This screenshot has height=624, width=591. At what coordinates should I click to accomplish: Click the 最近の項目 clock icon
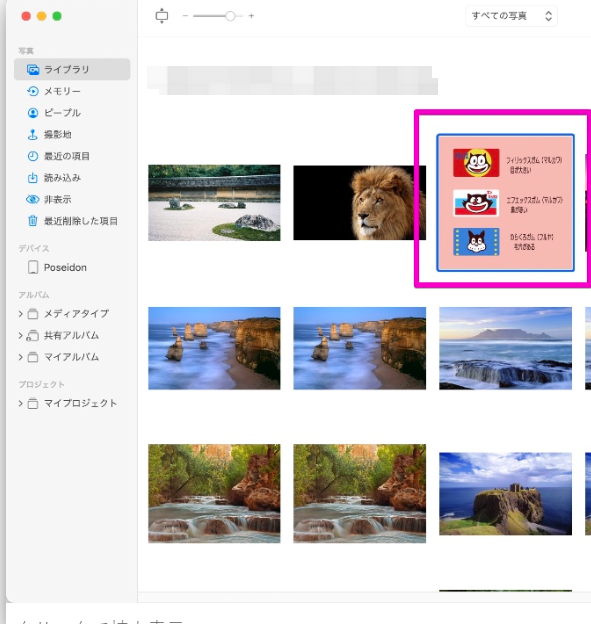tap(33, 156)
